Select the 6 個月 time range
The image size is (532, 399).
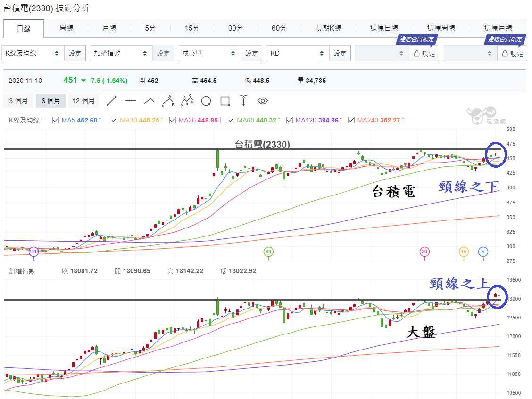pyautogui.click(x=51, y=101)
